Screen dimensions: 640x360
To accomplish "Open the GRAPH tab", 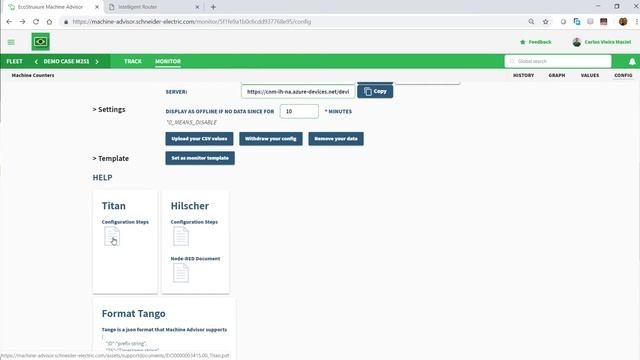I will [x=557, y=75].
